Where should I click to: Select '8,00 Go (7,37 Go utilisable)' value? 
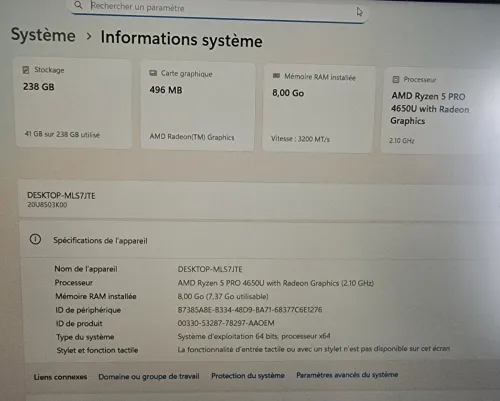pos(223,296)
